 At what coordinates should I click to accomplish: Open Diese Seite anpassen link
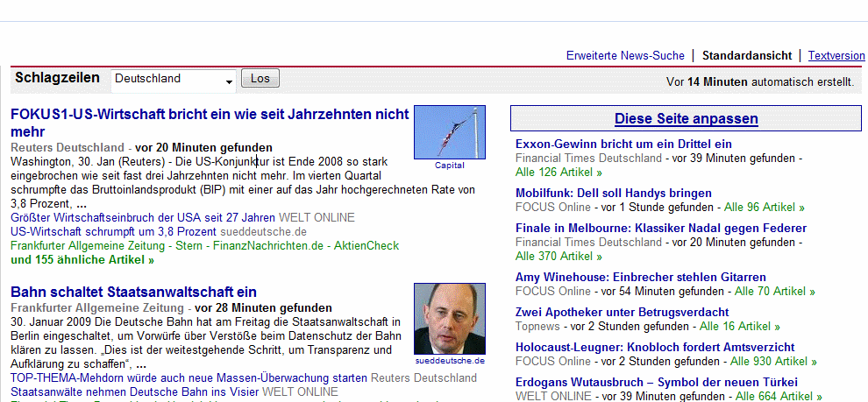point(686,119)
